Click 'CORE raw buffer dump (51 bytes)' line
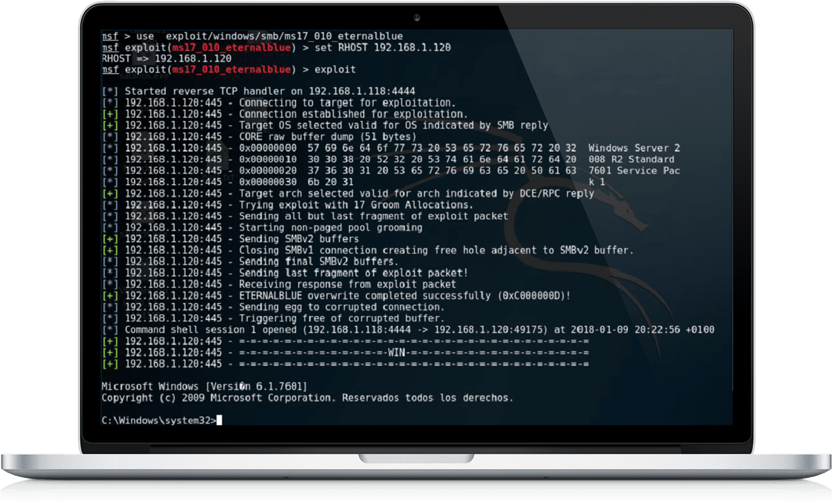This screenshot has height=504, width=832. 259,137
